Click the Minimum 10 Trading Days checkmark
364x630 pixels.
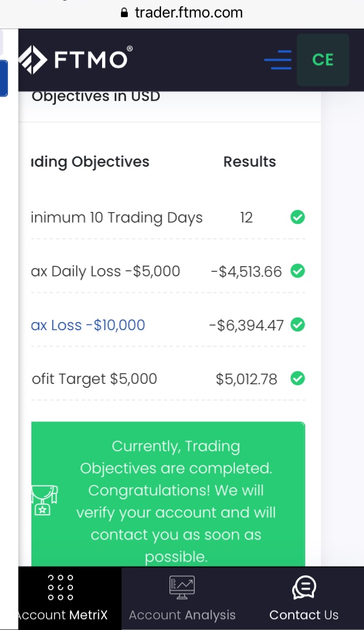[x=297, y=217]
